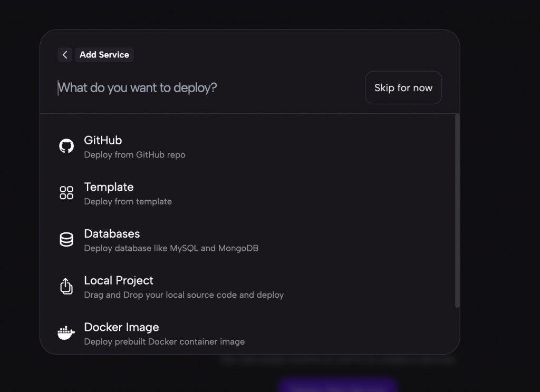Click 'Deploy database like MySQL and MongoDB' text
Image resolution: width=540 pixels, height=392 pixels.
click(x=171, y=249)
